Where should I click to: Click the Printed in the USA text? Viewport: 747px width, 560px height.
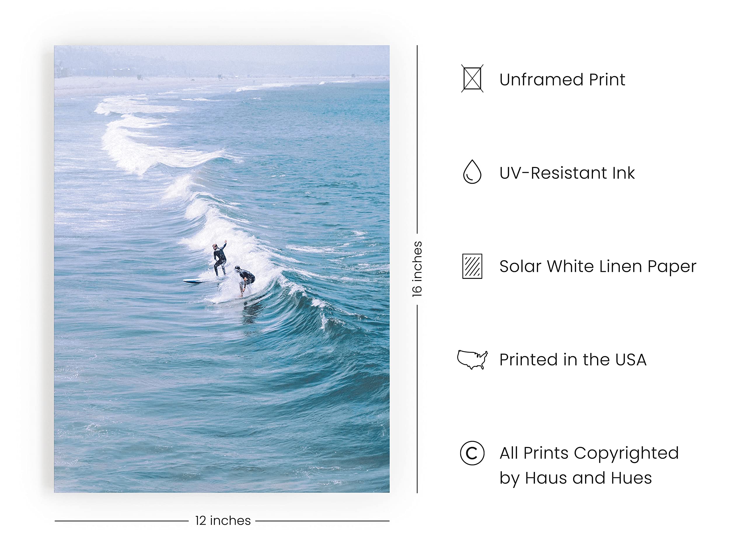[x=573, y=360]
